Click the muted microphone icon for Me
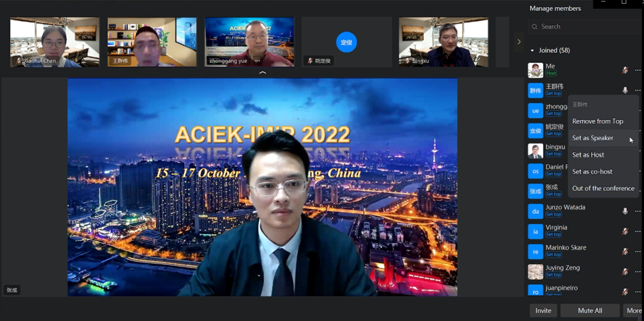 pyautogui.click(x=625, y=70)
